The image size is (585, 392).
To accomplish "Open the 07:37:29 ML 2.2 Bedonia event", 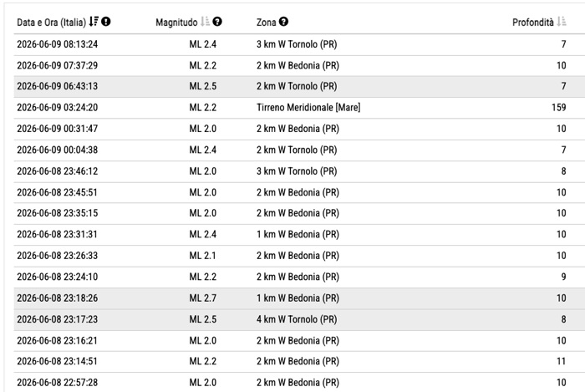I will [299, 66].
